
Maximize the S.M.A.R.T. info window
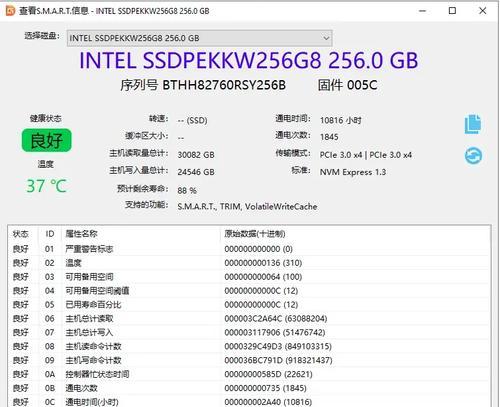[x=452, y=11]
